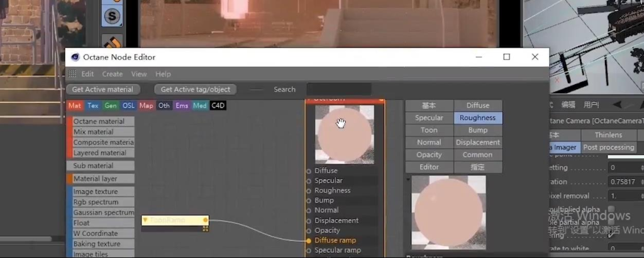Open the View menu
Image resolution: width=644 pixels, height=258 pixels.
[x=139, y=74]
